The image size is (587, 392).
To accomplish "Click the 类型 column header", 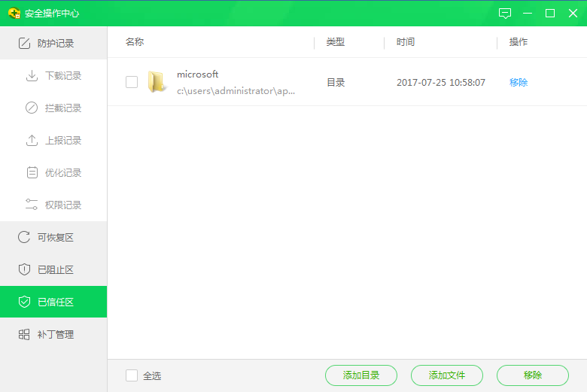I will [336, 42].
